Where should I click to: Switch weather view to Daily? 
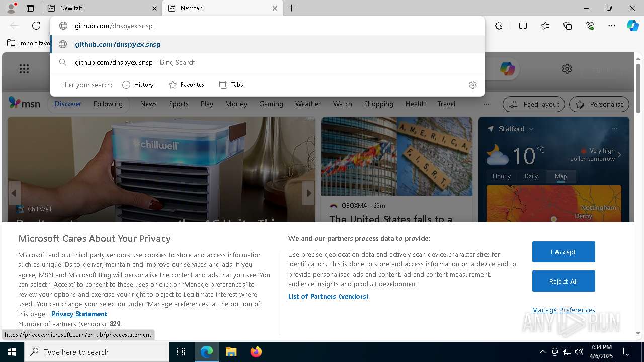(531, 176)
